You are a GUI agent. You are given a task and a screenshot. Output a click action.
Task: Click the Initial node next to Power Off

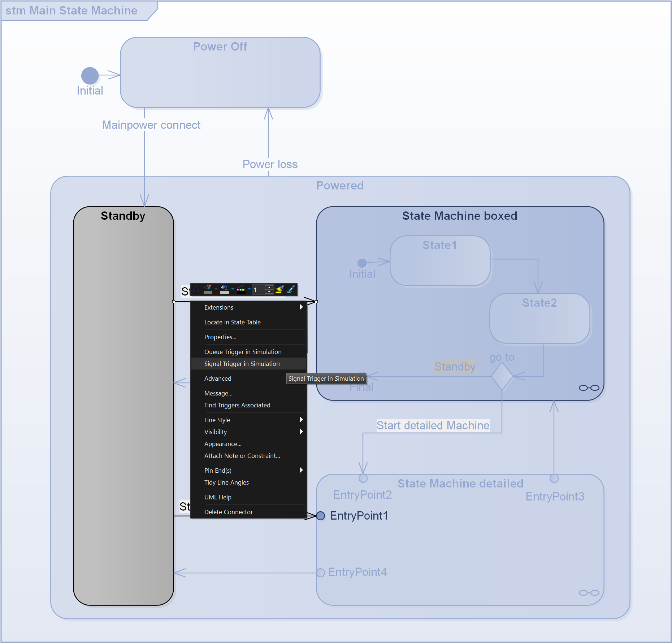90,76
